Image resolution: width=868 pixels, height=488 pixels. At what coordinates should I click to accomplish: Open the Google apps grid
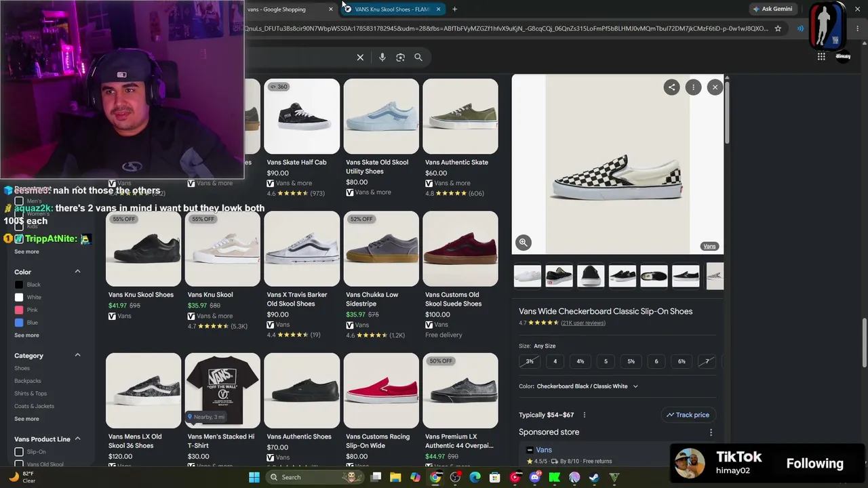click(x=821, y=57)
